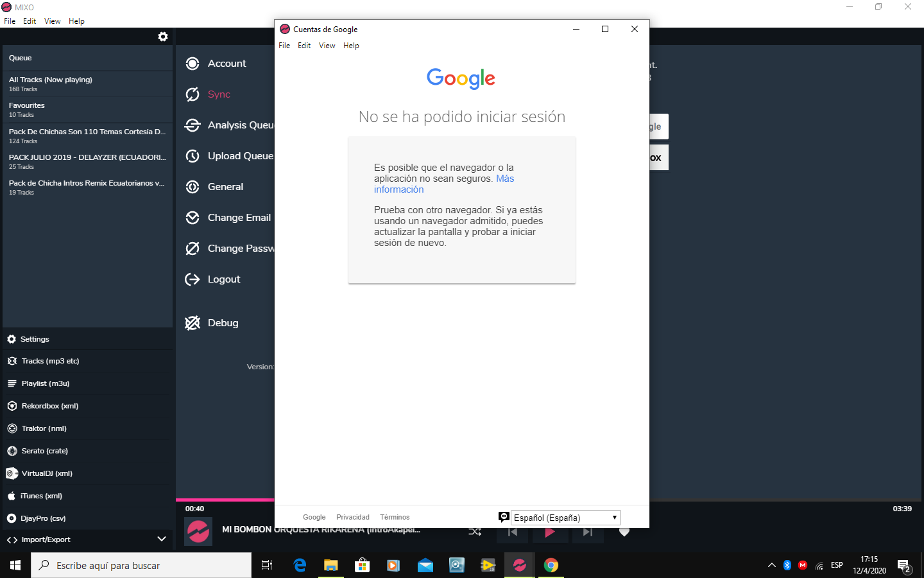
Task: Open Google Chrome from the taskbar
Action: (x=551, y=565)
